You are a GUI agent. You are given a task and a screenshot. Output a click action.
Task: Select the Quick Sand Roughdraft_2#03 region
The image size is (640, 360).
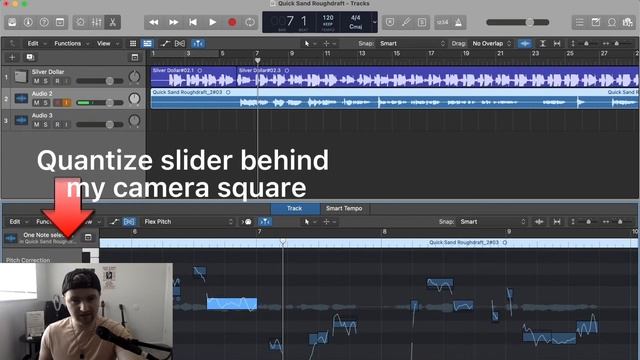tap(395, 98)
